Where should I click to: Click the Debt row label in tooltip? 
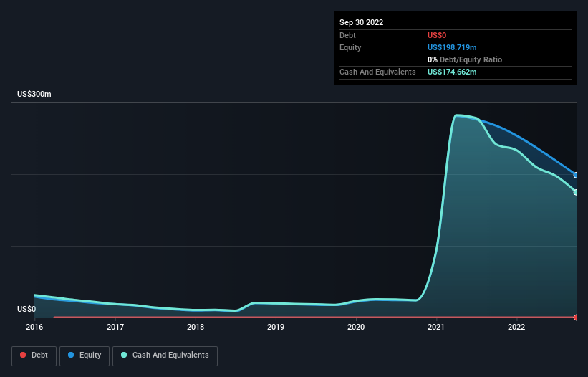point(347,35)
